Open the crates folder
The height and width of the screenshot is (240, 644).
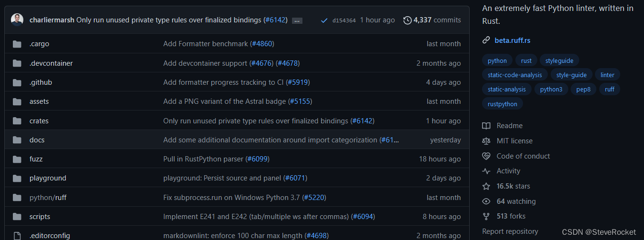39,121
